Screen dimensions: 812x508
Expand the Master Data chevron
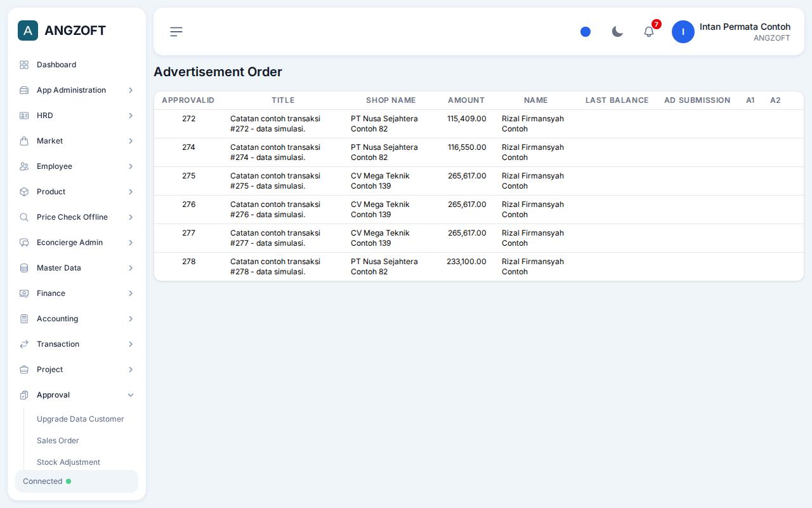coord(131,268)
